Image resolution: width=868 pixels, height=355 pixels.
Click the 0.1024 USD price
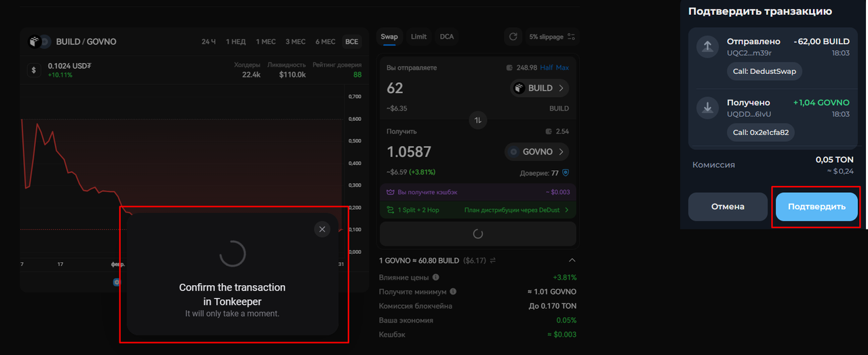[69, 66]
